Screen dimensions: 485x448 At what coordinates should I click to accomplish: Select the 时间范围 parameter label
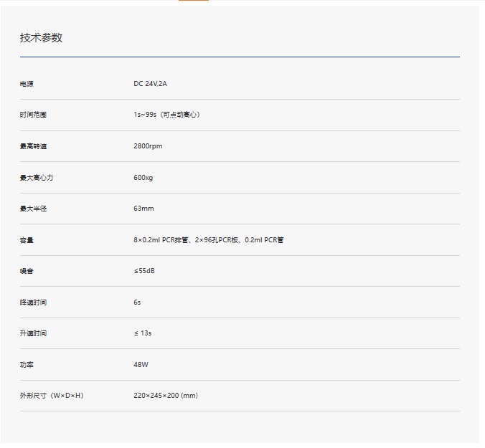point(33,115)
